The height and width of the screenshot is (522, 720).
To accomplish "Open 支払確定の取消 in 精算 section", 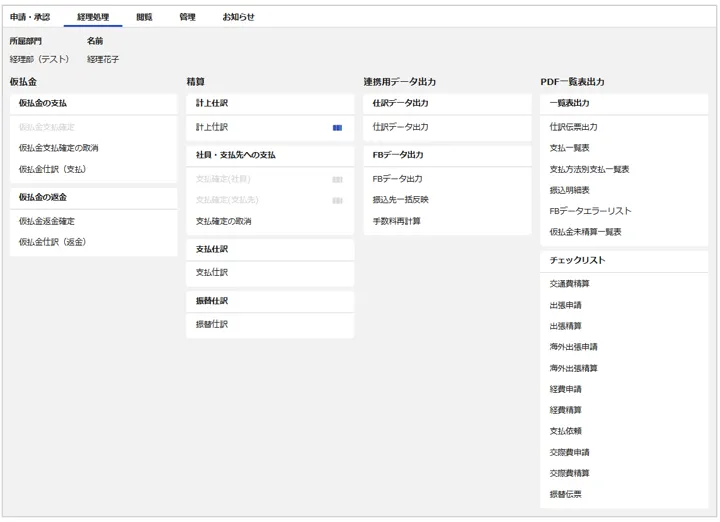I will 223,221.
